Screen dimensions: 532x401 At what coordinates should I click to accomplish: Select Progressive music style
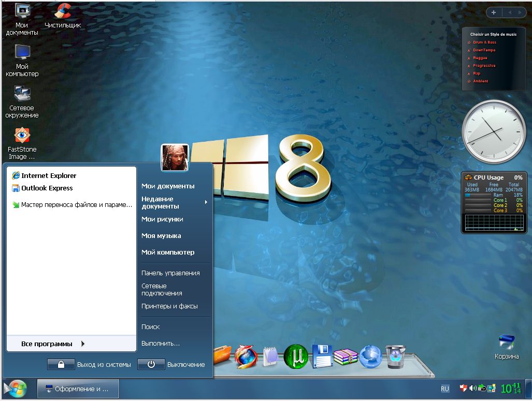[484, 66]
